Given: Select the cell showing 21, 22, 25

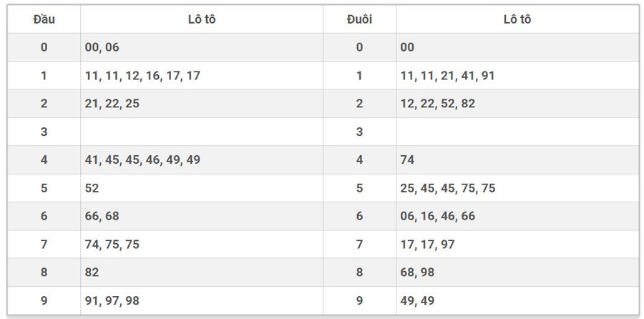Looking at the screenshot, I should 112,104.
